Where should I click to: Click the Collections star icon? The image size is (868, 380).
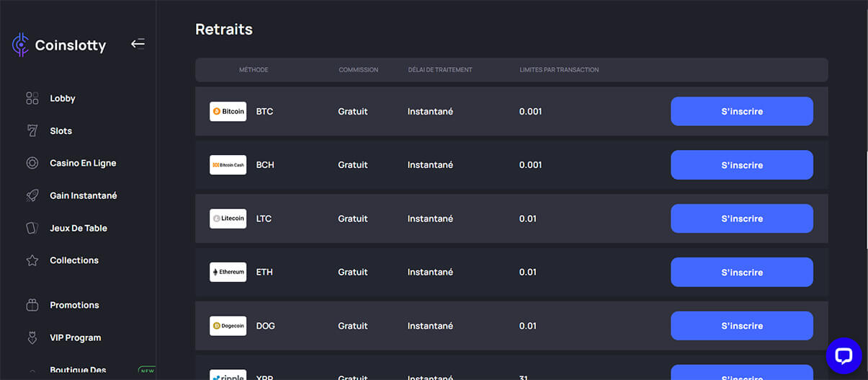pos(32,260)
